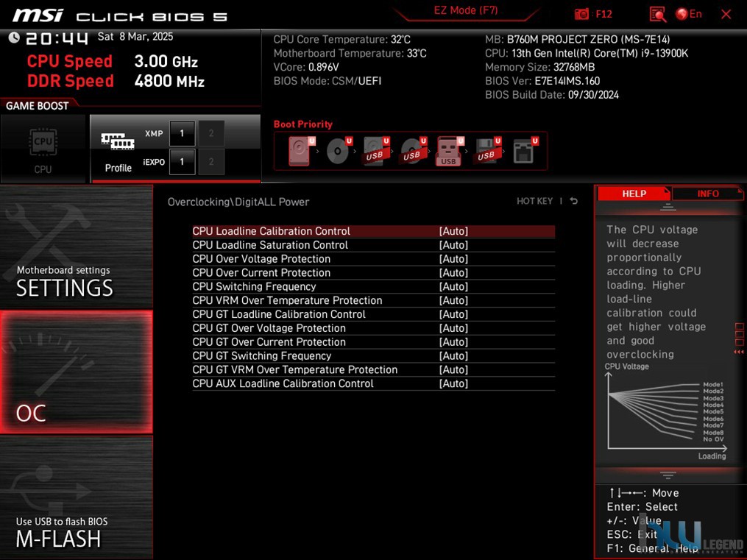Screen dimensions: 747x560
Task: Enable XMP profile 2
Action: [x=211, y=133]
